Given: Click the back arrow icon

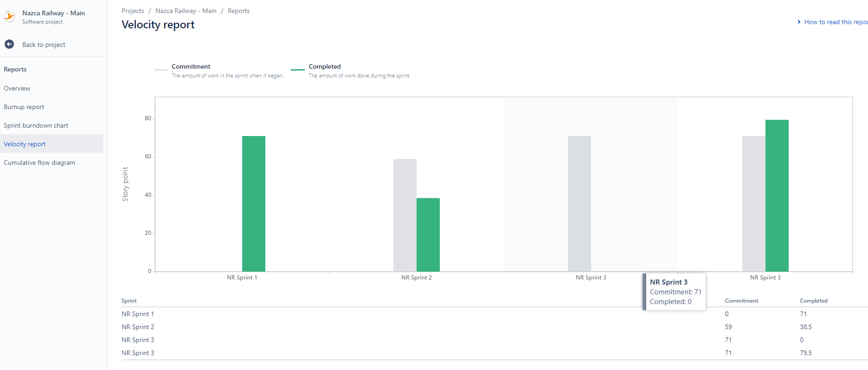Looking at the screenshot, I should pyautogui.click(x=9, y=44).
